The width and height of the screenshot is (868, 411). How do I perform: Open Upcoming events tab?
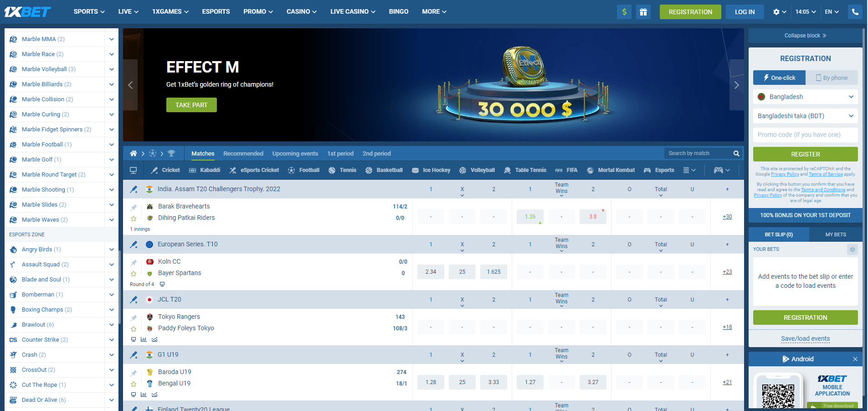click(x=295, y=153)
